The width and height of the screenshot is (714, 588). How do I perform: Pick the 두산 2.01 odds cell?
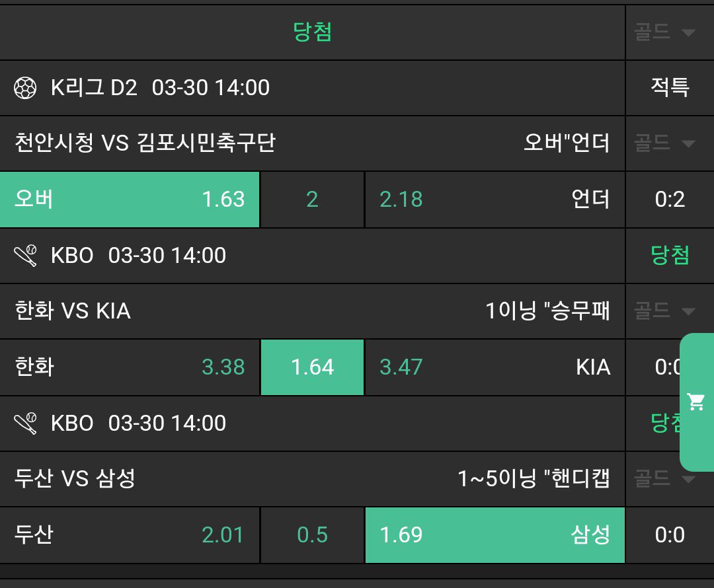(x=130, y=535)
